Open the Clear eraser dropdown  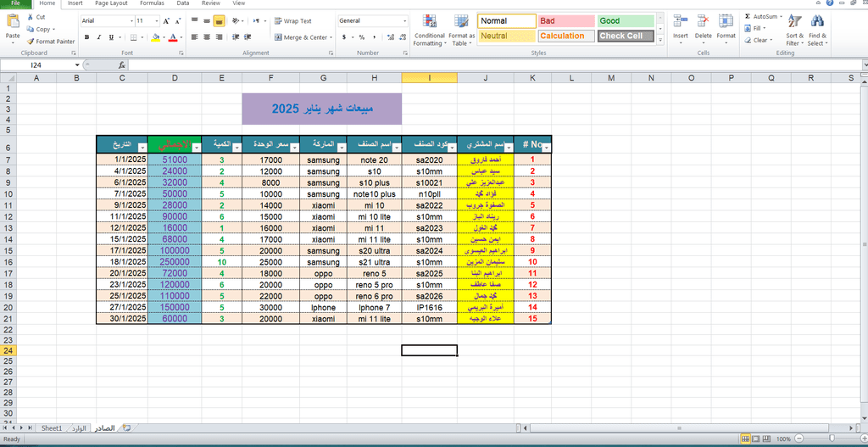click(x=758, y=40)
